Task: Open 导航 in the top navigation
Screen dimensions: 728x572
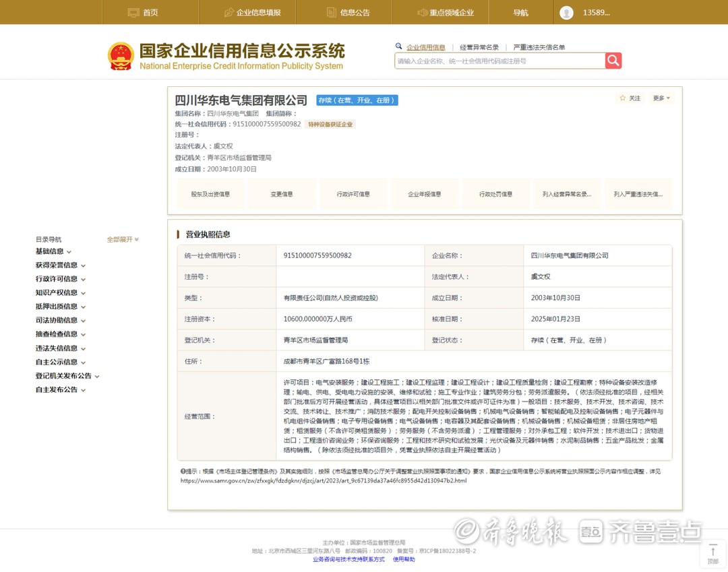Action: (x=520, y=13)
